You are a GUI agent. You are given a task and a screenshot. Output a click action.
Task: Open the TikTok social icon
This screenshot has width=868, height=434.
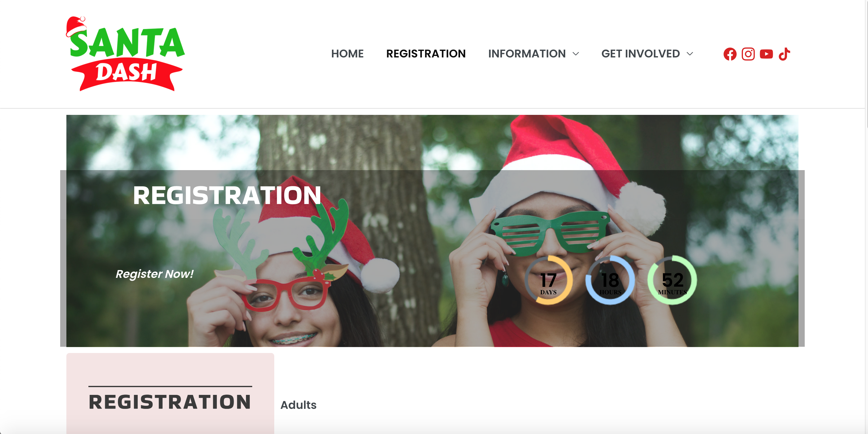(x=785, y=54)
